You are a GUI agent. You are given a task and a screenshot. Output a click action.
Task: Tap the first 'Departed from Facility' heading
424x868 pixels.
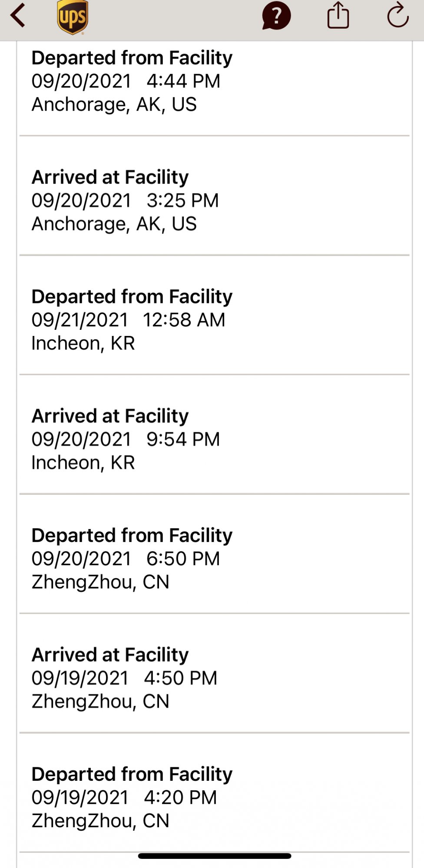click(x=132, y=58)
